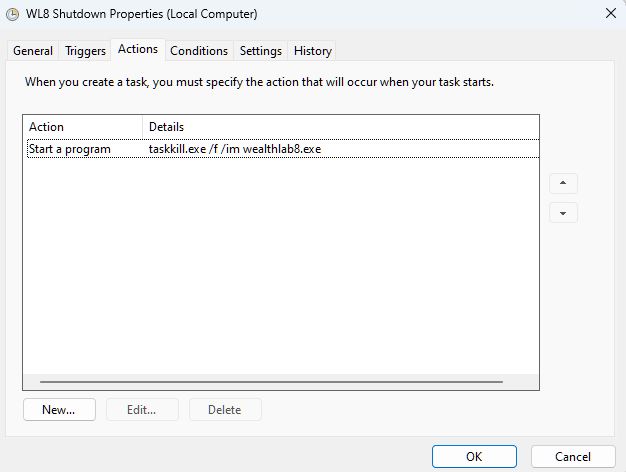Click the Delete button

pyautogui.click(x=224, y=409)
